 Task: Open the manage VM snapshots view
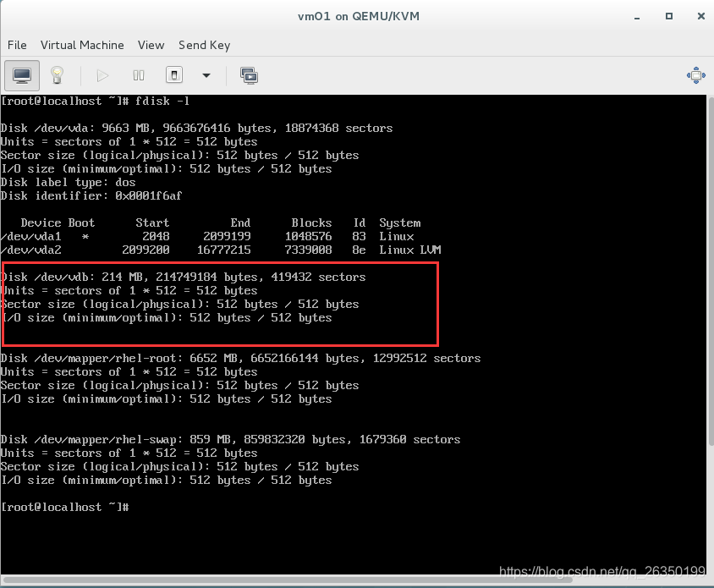249,75
